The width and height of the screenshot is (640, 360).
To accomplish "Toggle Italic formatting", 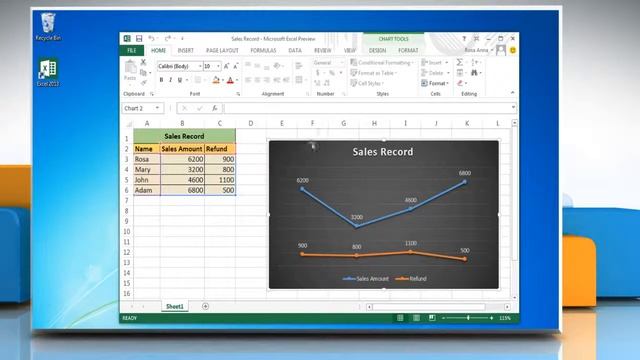I will point(170,80).
